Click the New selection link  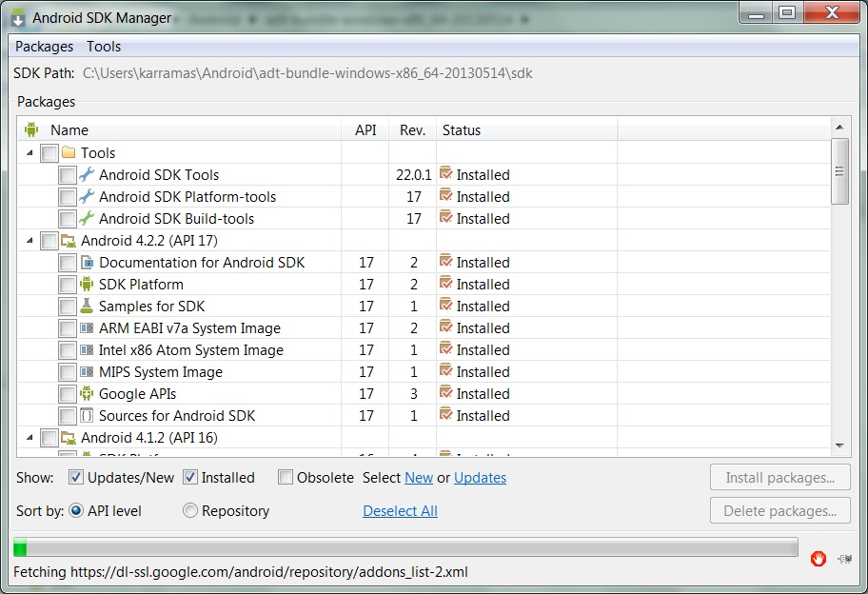[x=419, y=478]
